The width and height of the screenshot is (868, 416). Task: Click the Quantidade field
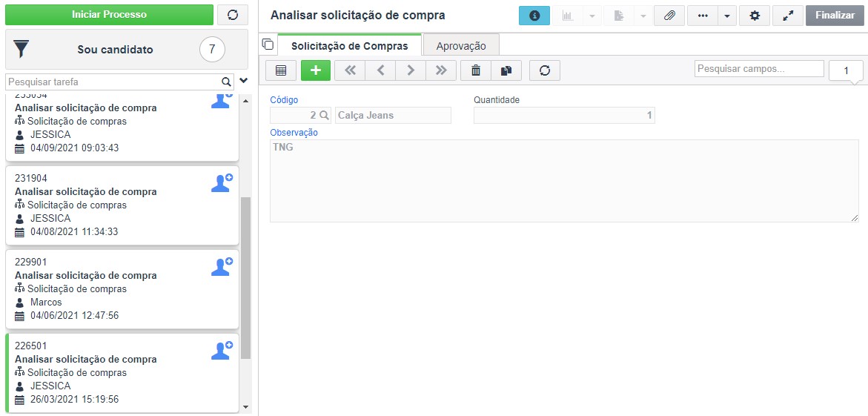tap(564, 115)
